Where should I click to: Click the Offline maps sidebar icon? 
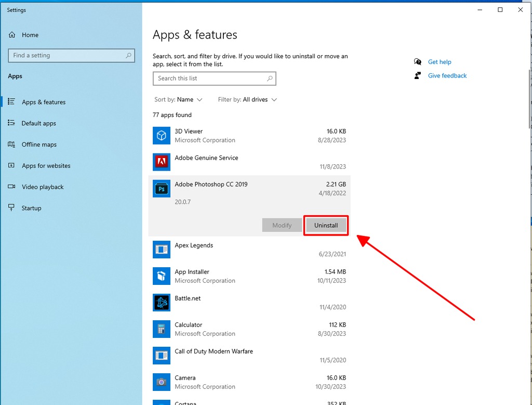click(x=11, y=145)
